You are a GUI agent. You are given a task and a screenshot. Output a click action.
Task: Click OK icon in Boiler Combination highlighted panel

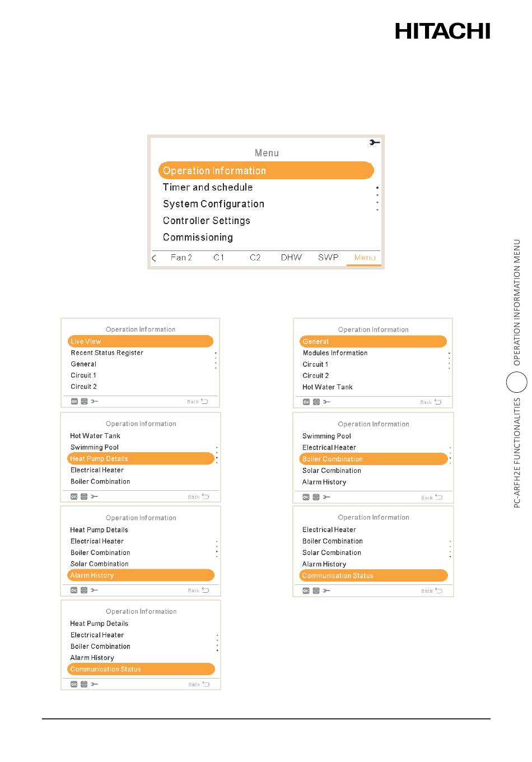tap(306, 497)
